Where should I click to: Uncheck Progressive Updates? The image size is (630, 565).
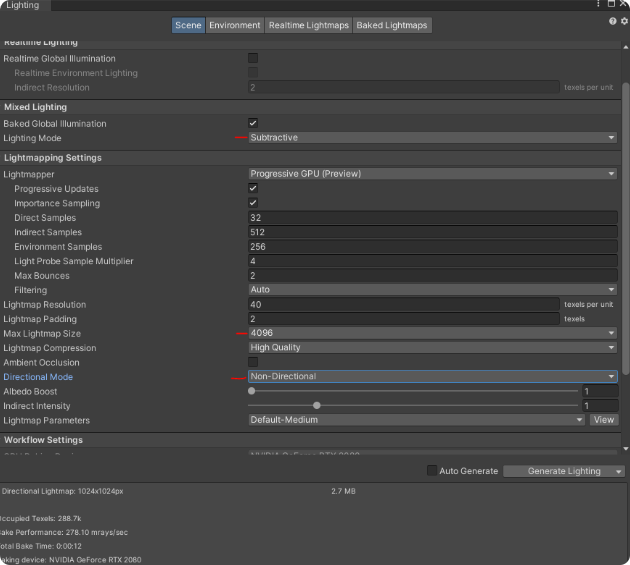253,188
